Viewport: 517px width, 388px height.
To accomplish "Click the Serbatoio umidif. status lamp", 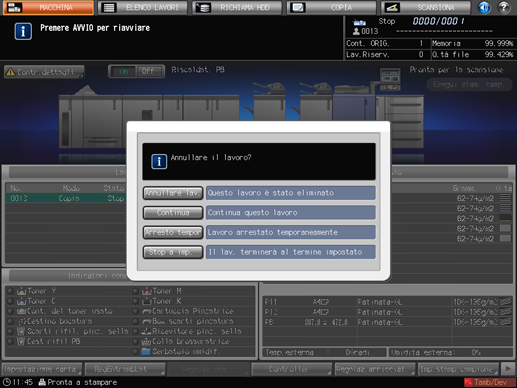I will click(x=135, y=352).
